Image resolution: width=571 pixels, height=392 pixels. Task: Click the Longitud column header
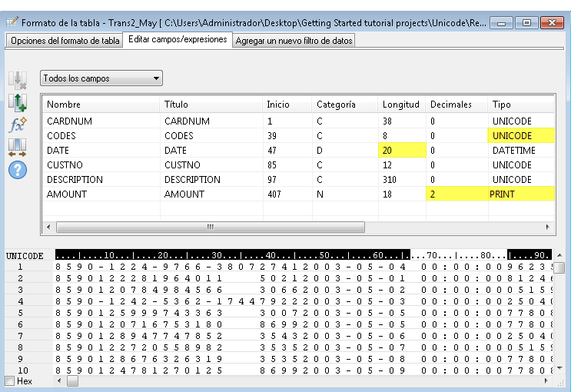click(401, 105)
